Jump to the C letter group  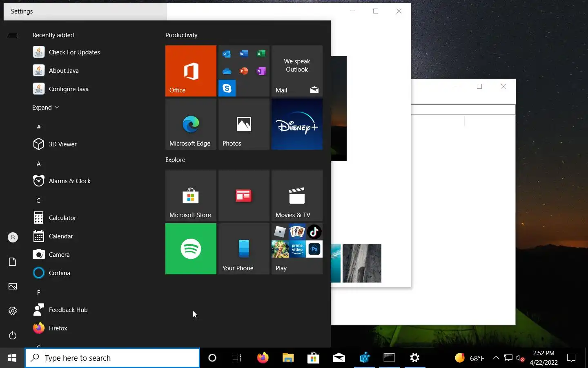39,200
